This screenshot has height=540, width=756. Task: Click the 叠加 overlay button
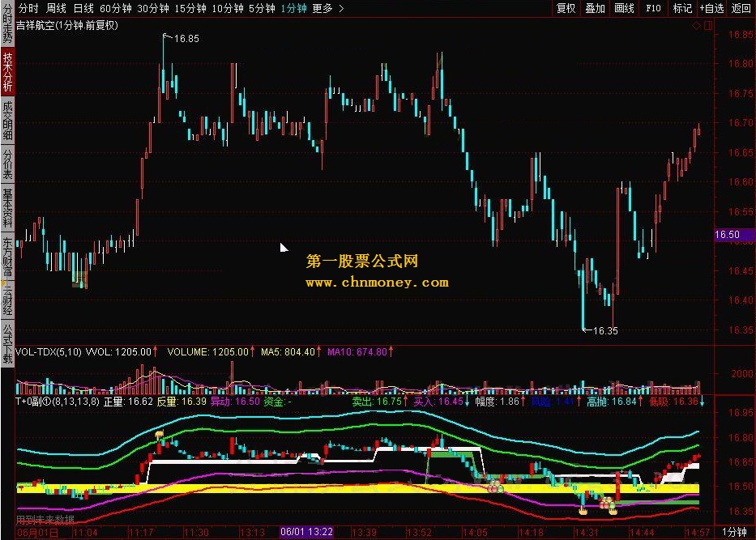tap(595, 8)
